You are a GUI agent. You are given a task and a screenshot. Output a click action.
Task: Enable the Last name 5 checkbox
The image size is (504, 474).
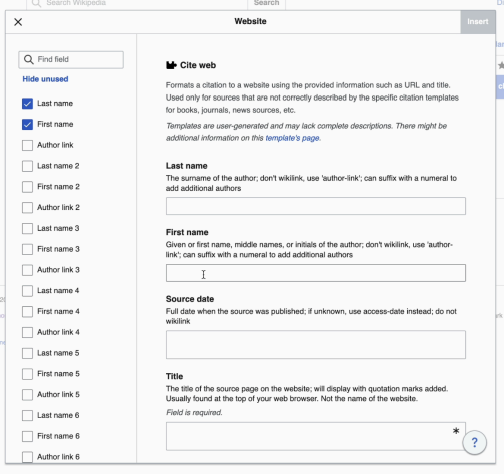click(x=27, y=353)
